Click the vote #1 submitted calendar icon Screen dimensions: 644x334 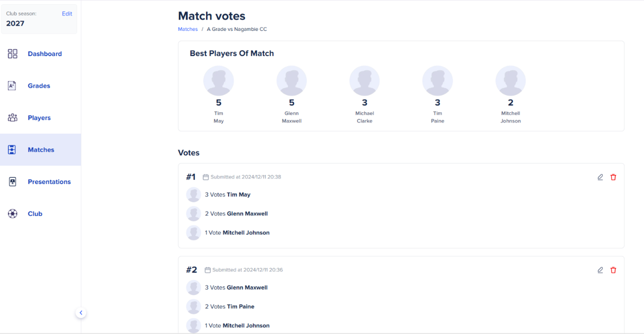206,177
